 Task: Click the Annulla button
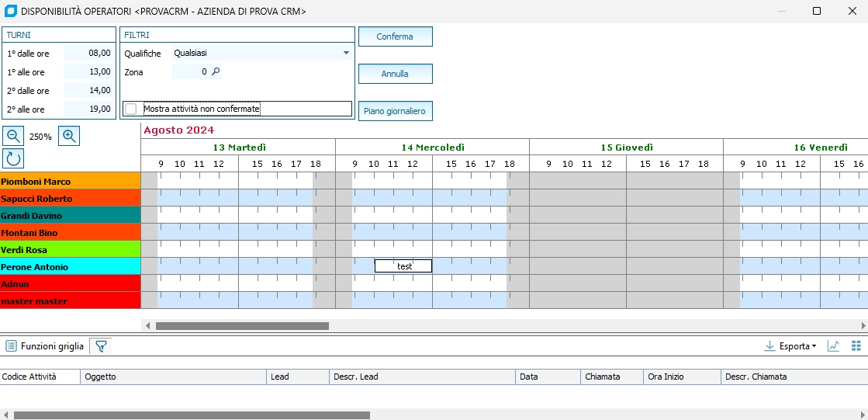pyautogui.click(x=396, y=74)
